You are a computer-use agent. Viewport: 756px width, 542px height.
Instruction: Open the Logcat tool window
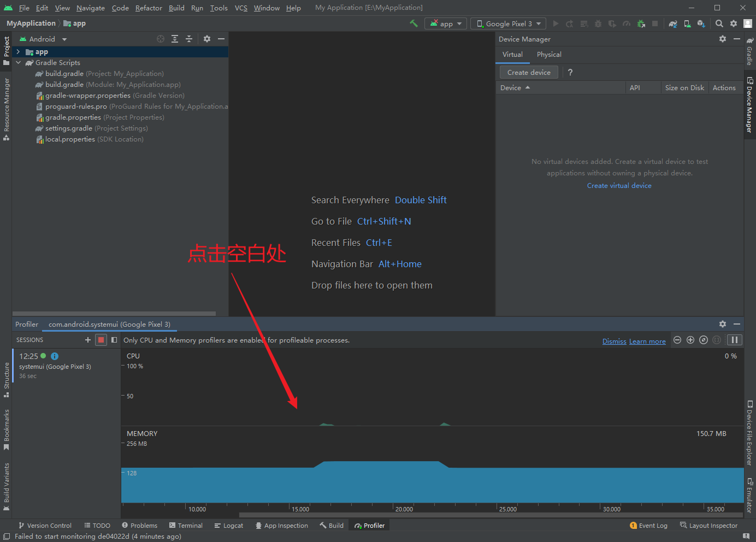(x=229, y=525)
